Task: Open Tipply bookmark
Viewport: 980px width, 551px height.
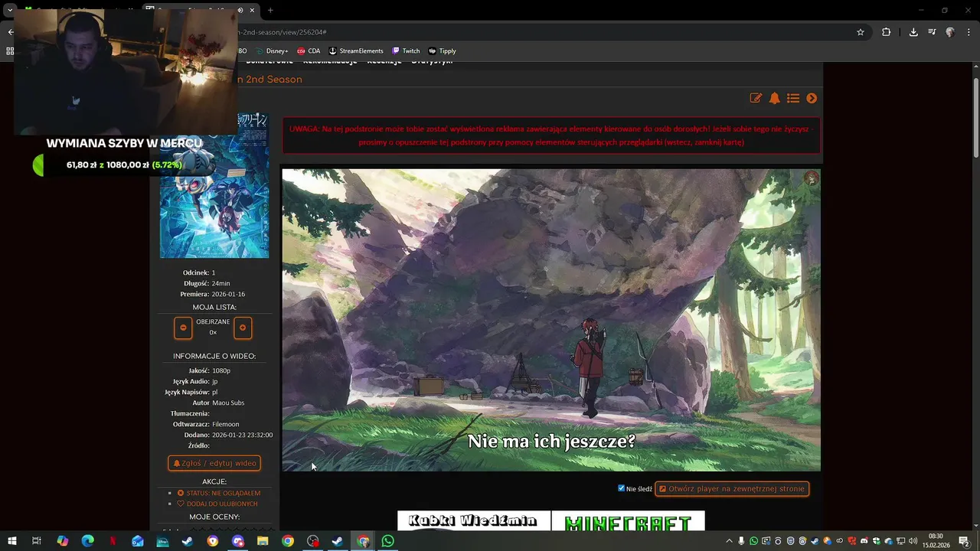Action: 442,51
